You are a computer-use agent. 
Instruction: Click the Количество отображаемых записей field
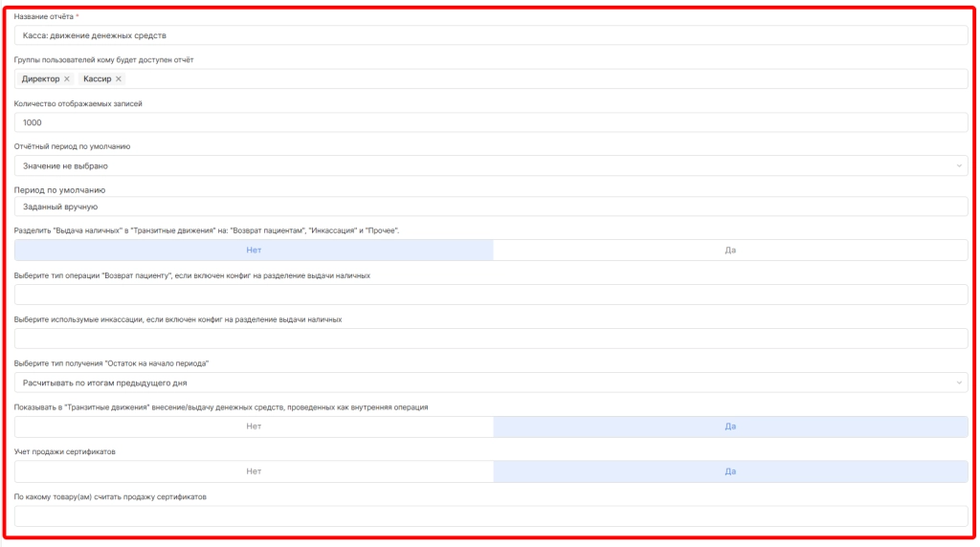pyautogui.click(x=490, y=122)
